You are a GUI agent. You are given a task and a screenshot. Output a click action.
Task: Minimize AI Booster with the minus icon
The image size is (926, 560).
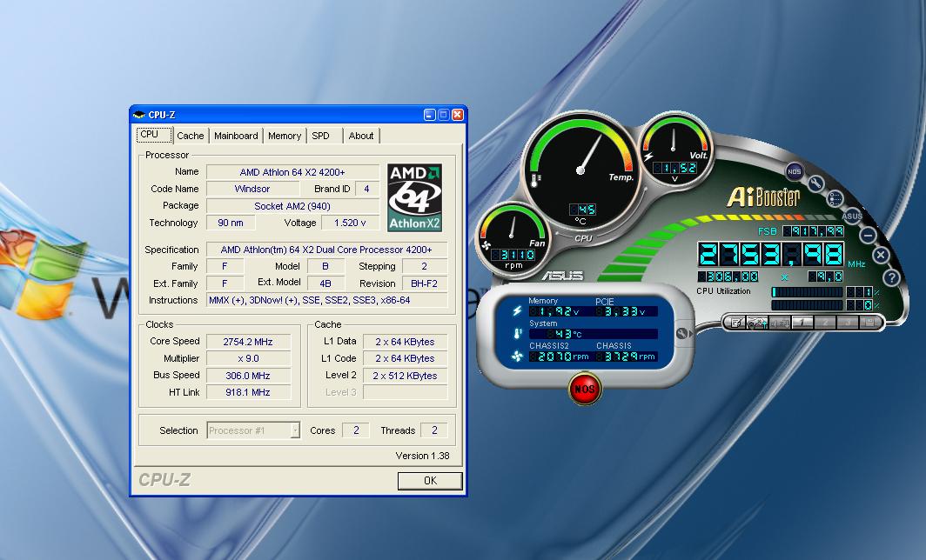868,236
